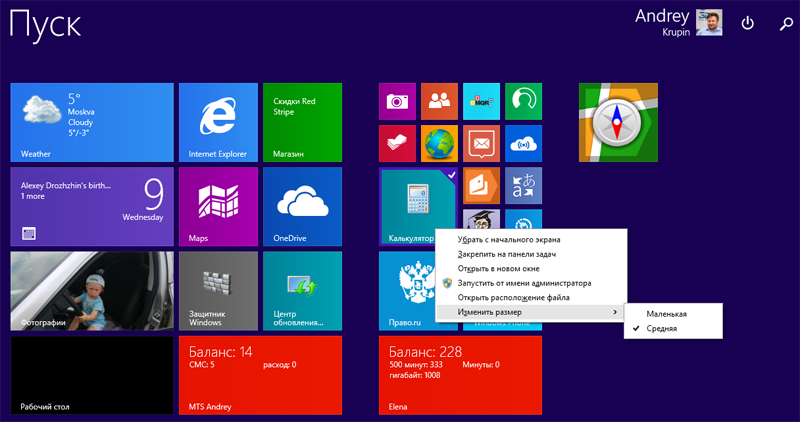Open the blue wireless cloud tile
Viewport: 800px width, 422px height.
[523, 143]
